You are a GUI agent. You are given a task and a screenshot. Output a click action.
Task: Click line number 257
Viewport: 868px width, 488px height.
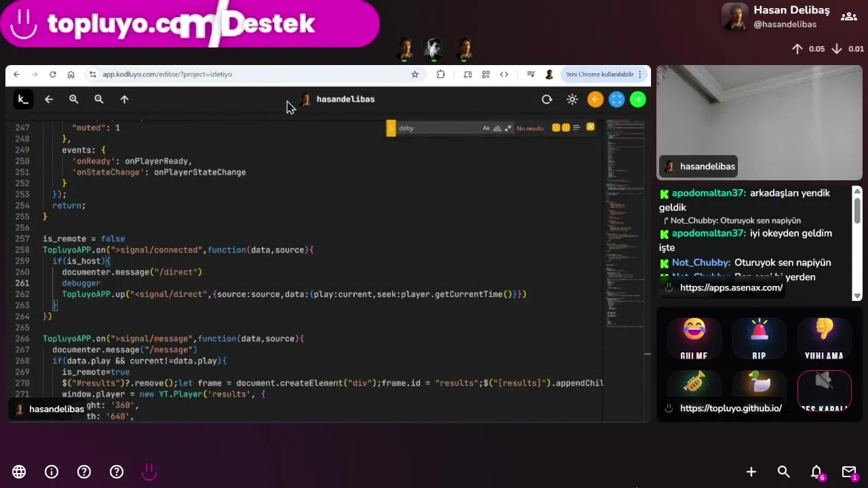pyautogui.click(x=22, y=239)
